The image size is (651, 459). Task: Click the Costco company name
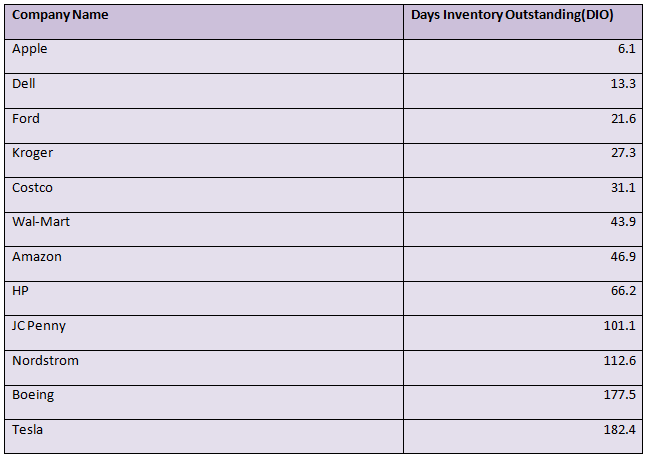32,188
